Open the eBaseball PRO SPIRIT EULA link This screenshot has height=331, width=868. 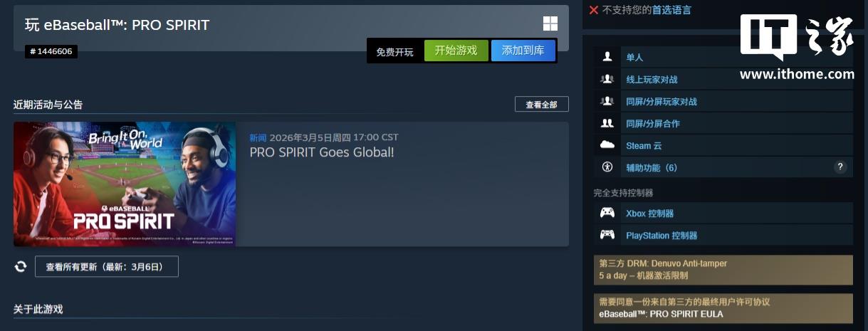pos(661,314)
